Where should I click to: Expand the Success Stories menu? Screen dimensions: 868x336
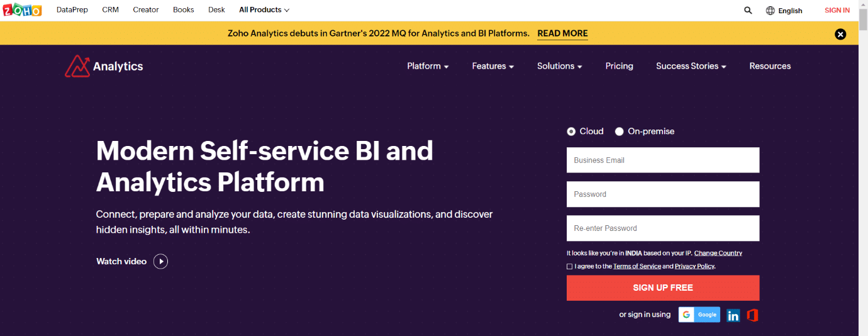coord(691,66)
